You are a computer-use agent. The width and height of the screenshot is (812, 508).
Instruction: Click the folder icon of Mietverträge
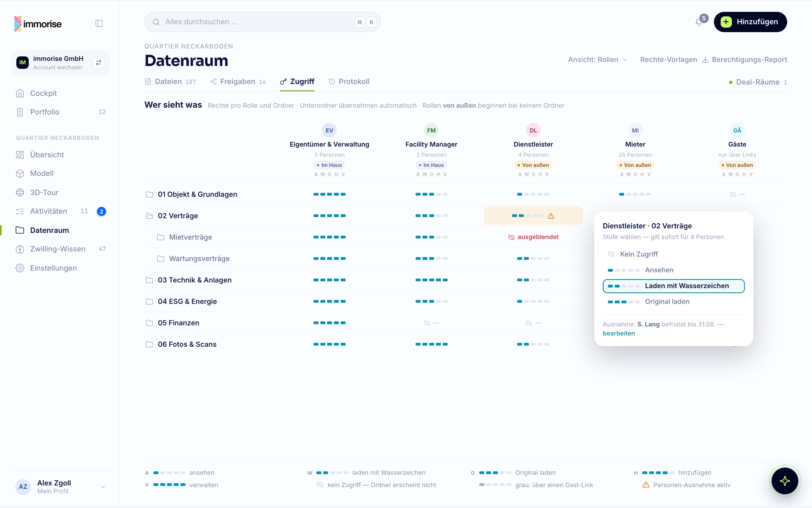161,238
